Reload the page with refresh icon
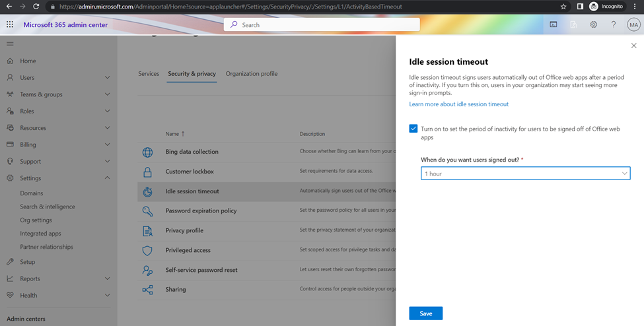 point(36,7)
